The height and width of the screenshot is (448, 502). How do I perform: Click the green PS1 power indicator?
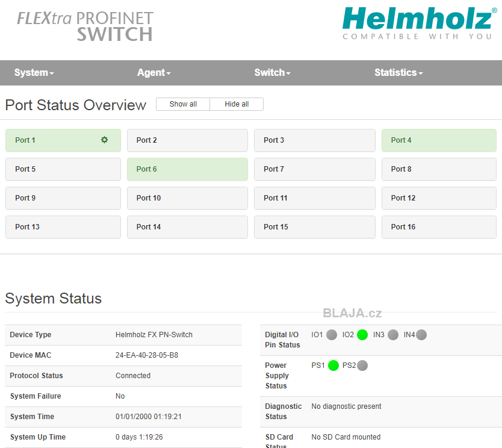pyautogui.click(x=333, y=366)
